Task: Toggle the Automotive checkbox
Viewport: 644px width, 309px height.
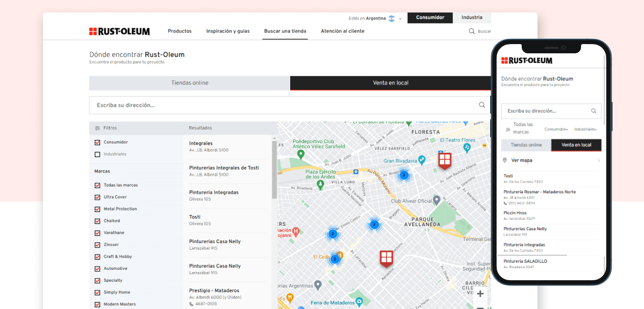Action: pyautogui.click(x=97, y=269)
